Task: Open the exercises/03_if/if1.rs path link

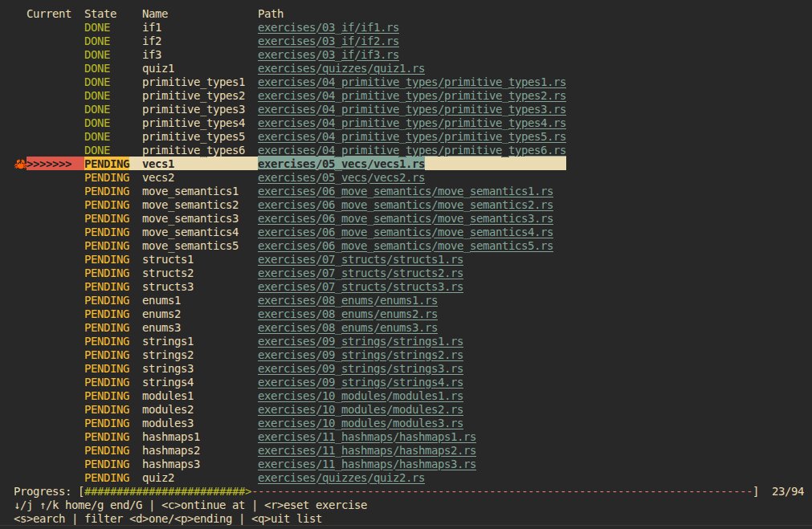Action: (x=328, y=27)
